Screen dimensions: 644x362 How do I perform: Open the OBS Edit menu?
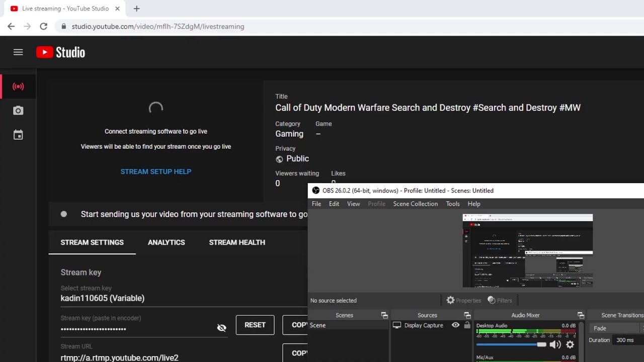tap(334, 204)
